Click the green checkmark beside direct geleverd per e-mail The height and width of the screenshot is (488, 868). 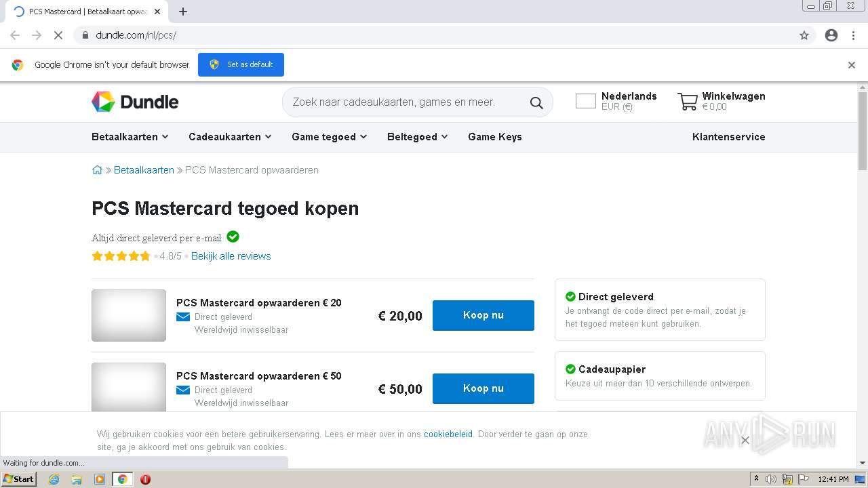[x=233, y=237]
